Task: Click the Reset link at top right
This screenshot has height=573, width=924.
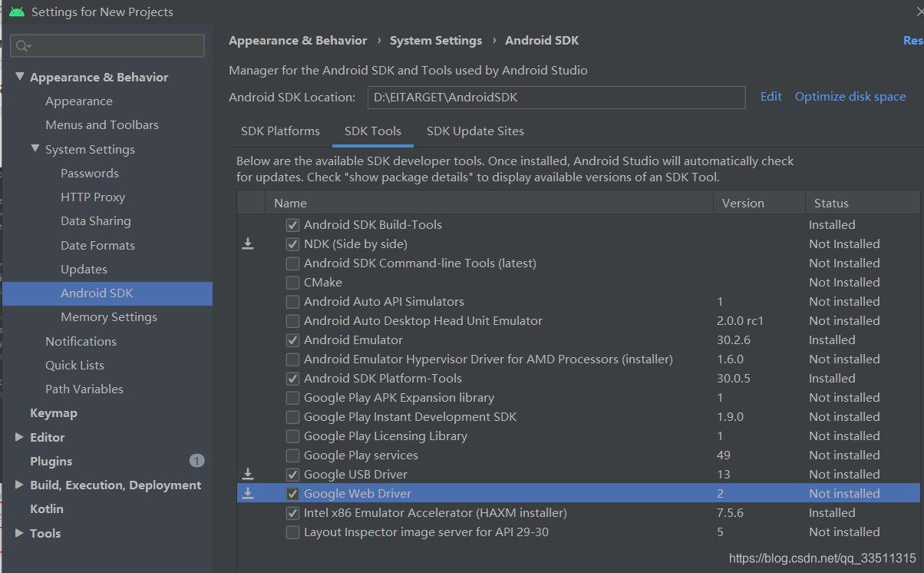Action: [913, 41]
